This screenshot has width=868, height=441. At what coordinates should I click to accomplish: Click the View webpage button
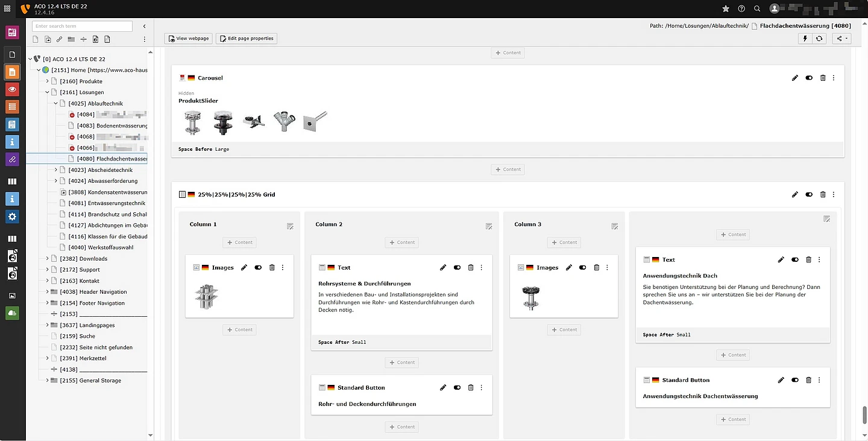pos(188,39)
